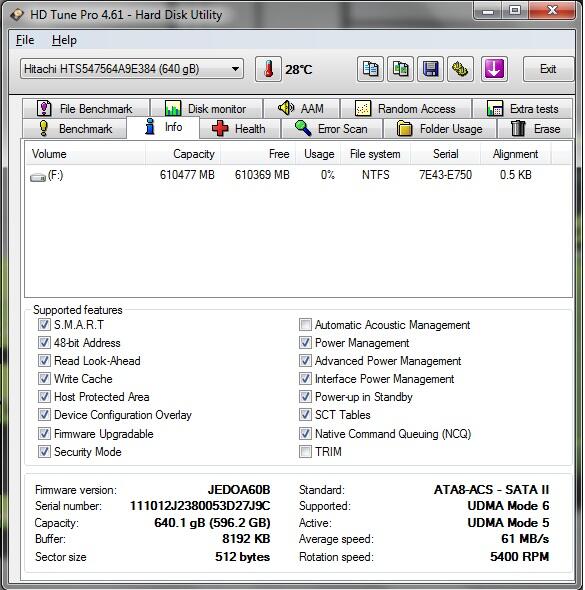Open the AAM tab
This screenshot has width=585, height=590.
tap(301, 108)
